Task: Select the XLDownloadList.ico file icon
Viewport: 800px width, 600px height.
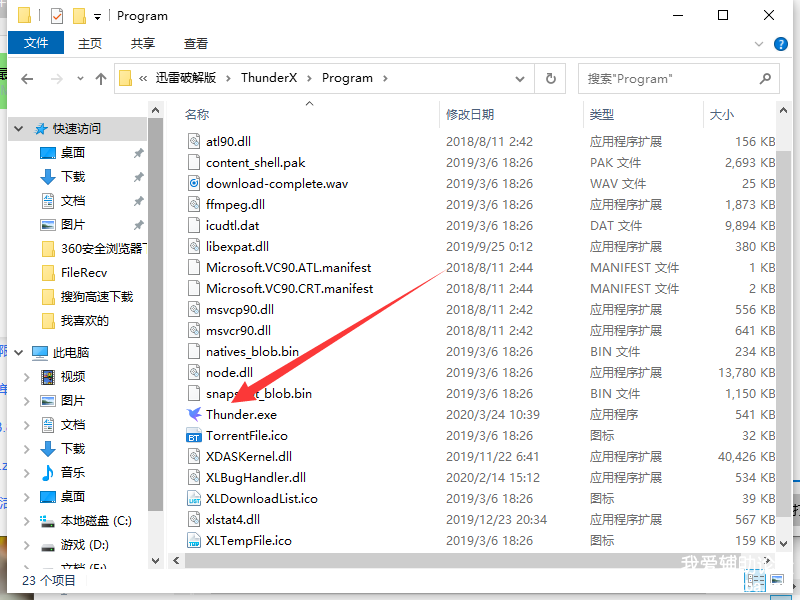Action: point(194,498)
